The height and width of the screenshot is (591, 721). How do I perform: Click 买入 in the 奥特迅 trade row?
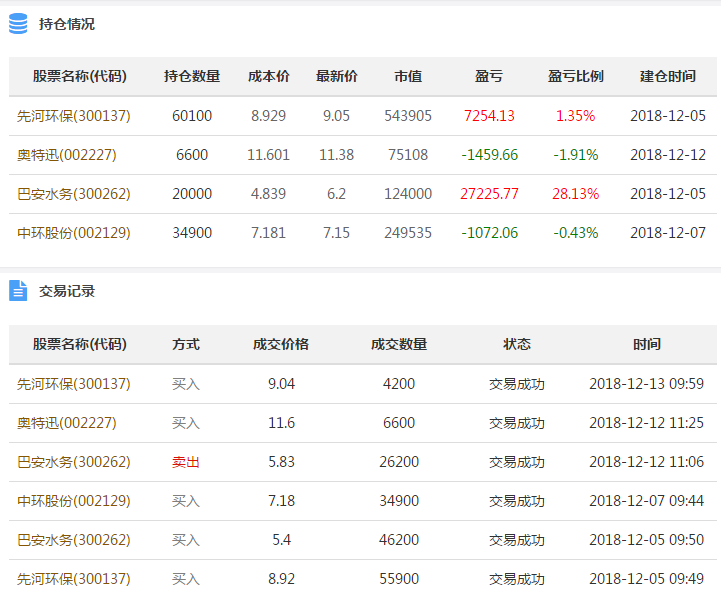(186, 423)
